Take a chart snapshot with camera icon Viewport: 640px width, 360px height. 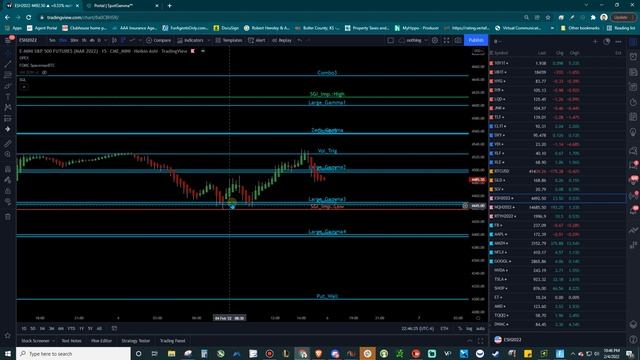458,40
